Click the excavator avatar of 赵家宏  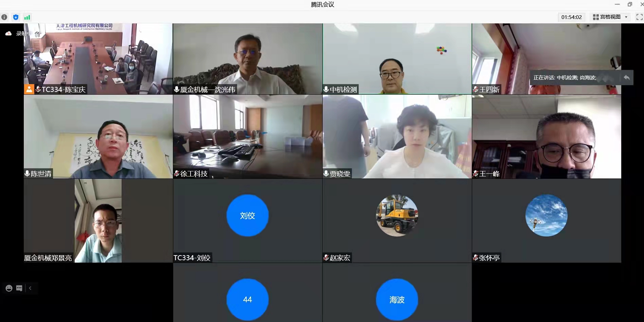pyautogui.click(x=397, y=215)
